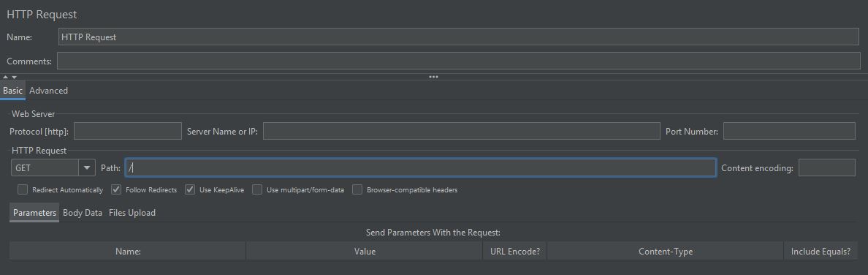This screenshot has width=868, height=275.
Task: Uncheck Use KeepAlive checkbox
Action: pos(190,189)
